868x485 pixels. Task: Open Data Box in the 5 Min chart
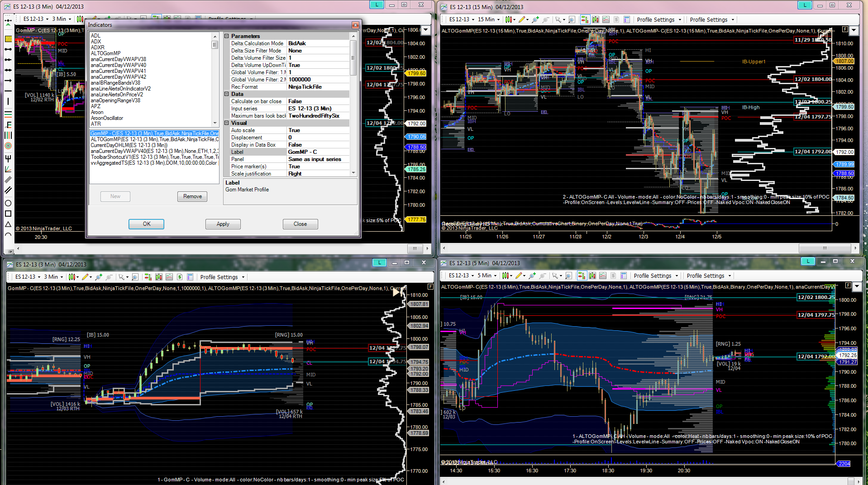[624, 276]
